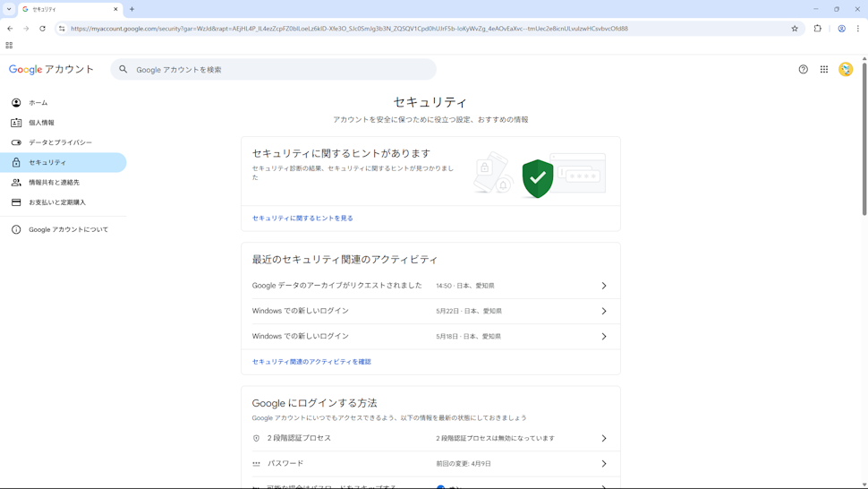Click the 個人情報 ID card icon
The width and height of the screenshot is (868, 489).
(x=16, y=123)
